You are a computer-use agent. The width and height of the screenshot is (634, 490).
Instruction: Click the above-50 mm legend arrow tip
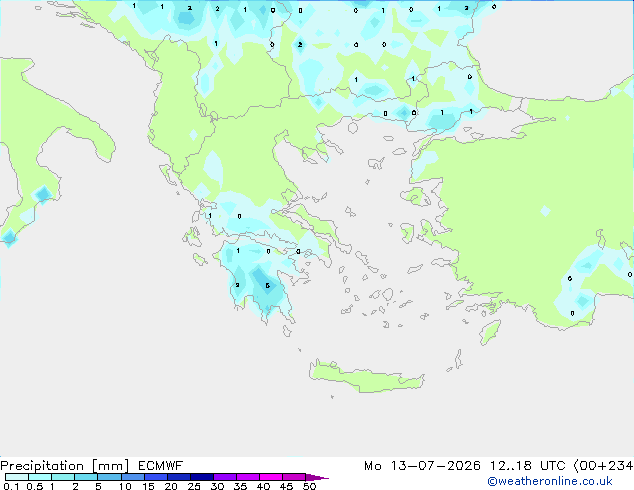click(x=317, y=477)
